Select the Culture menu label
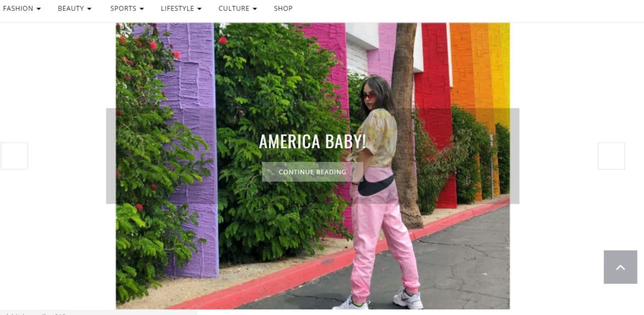Image resolution: width=644 pixels, height=315 pixels. [x=234, y=8]
